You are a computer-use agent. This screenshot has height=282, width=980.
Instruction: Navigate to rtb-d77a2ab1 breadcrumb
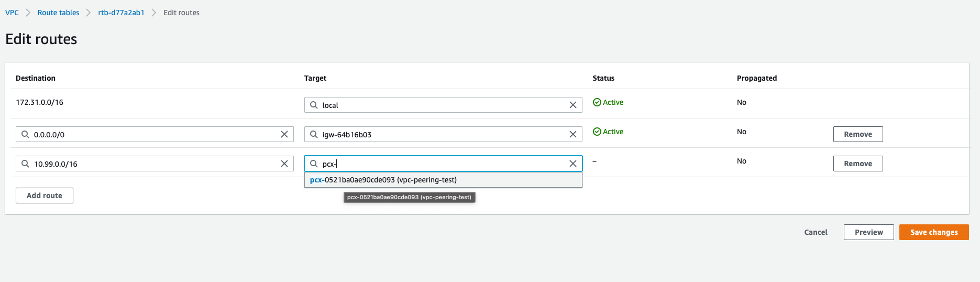[121, 13]
